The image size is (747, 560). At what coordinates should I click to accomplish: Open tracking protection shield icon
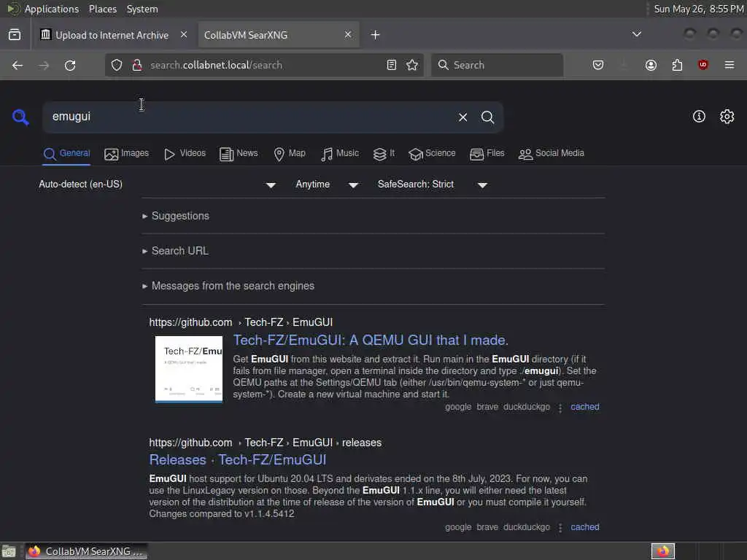pos(117,65)
